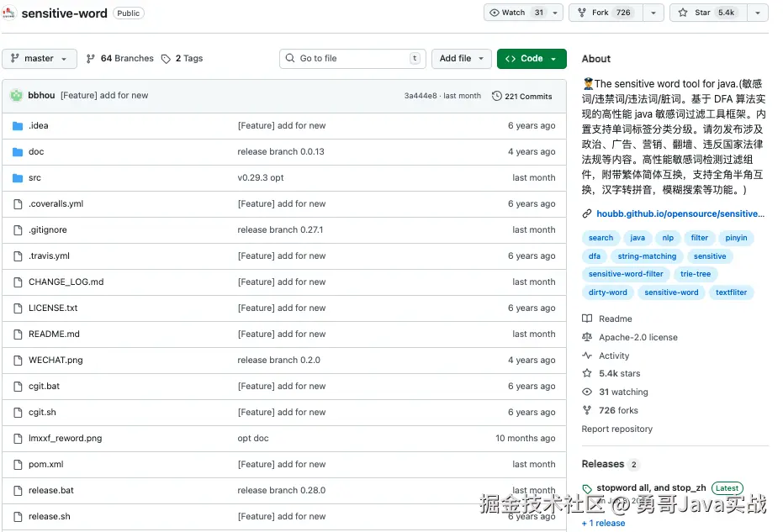The height and width of the screenshot is (532, 783).
Task: Click the Activity pulse icon
Action: pyautogui.click(x=587, y=356)
